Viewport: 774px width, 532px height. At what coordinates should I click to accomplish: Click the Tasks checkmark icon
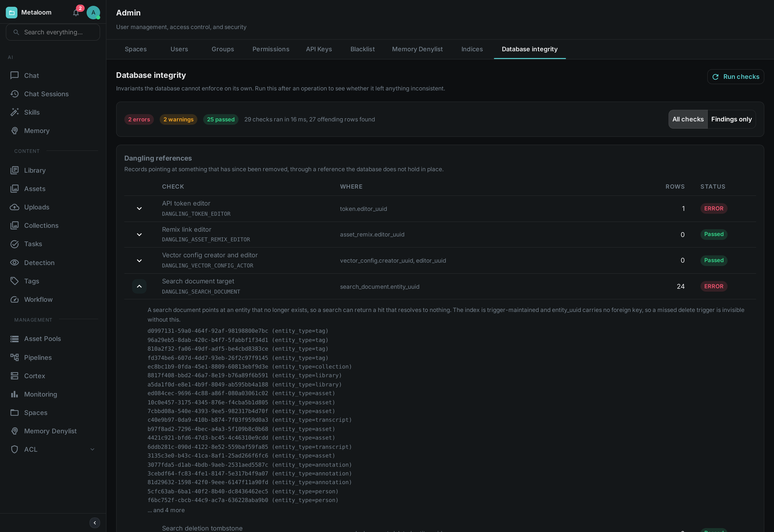tap(14, 244)
